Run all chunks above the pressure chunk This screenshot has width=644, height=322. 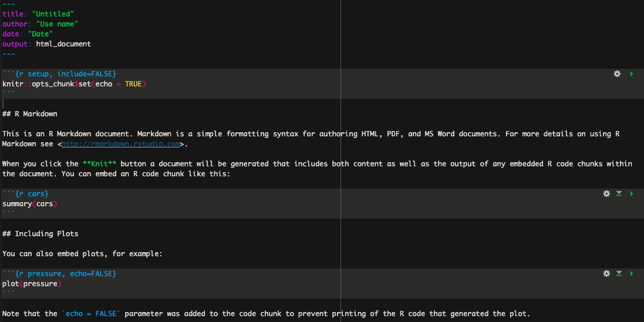pos(619,274)
